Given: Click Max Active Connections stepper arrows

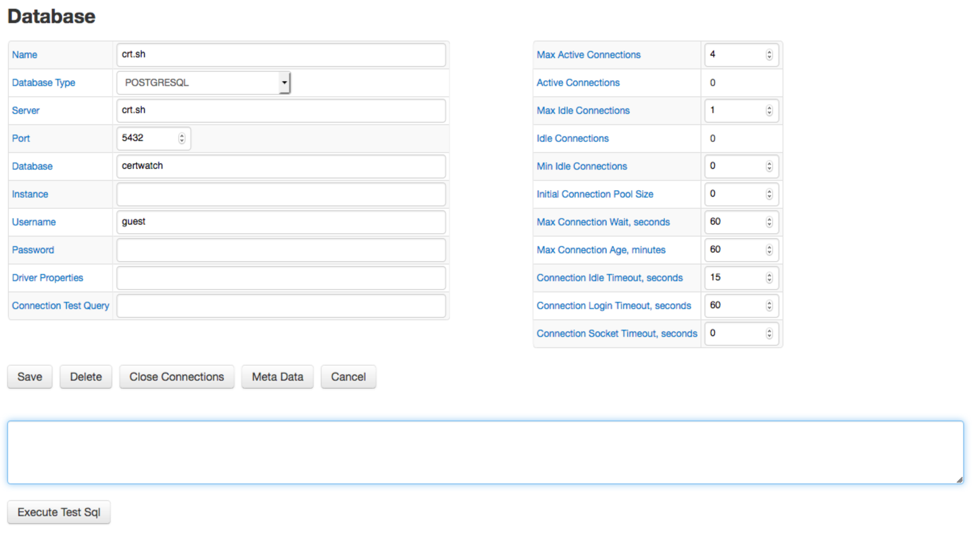Looking at the screenshot, I should pos(769,55).
